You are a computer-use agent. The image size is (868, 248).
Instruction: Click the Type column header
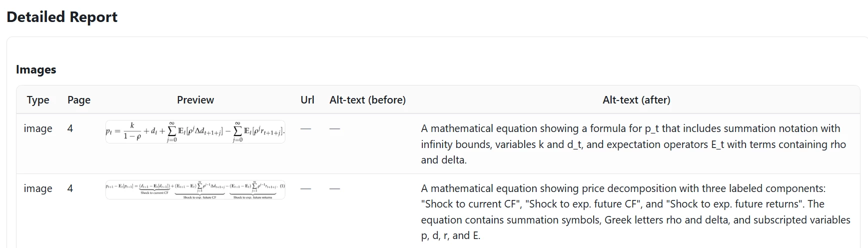[38, 100]
